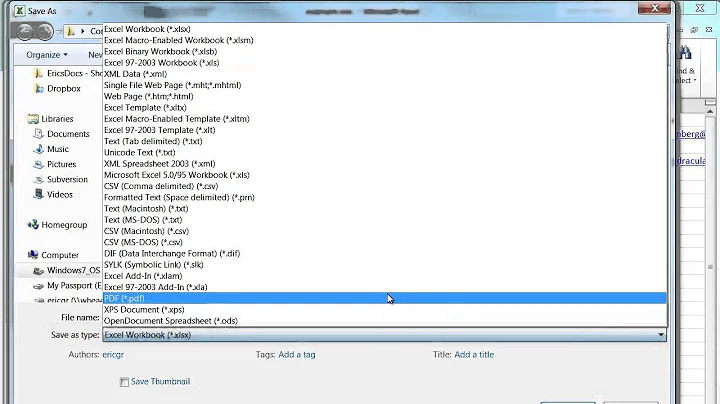720x404 pixels.
Task: Select Microsoft Excel 5.0/95 Workbook
Action: pos(385,175)
